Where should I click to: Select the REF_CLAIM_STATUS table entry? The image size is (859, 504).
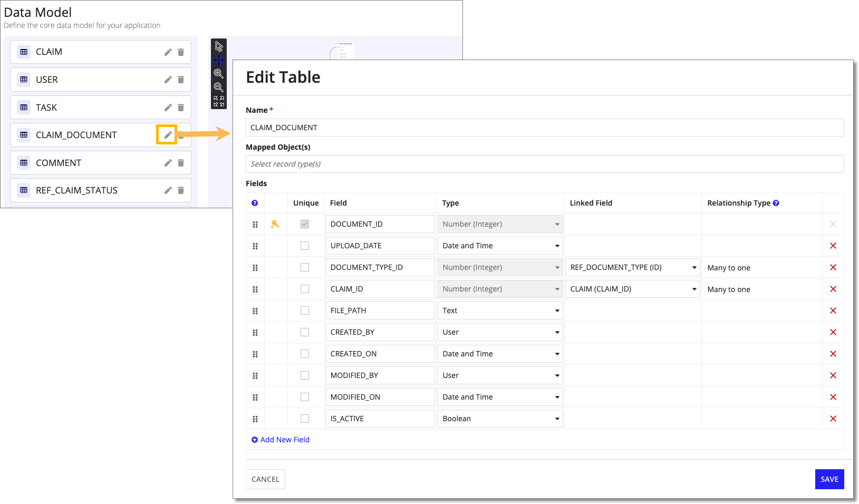(100, 190)
